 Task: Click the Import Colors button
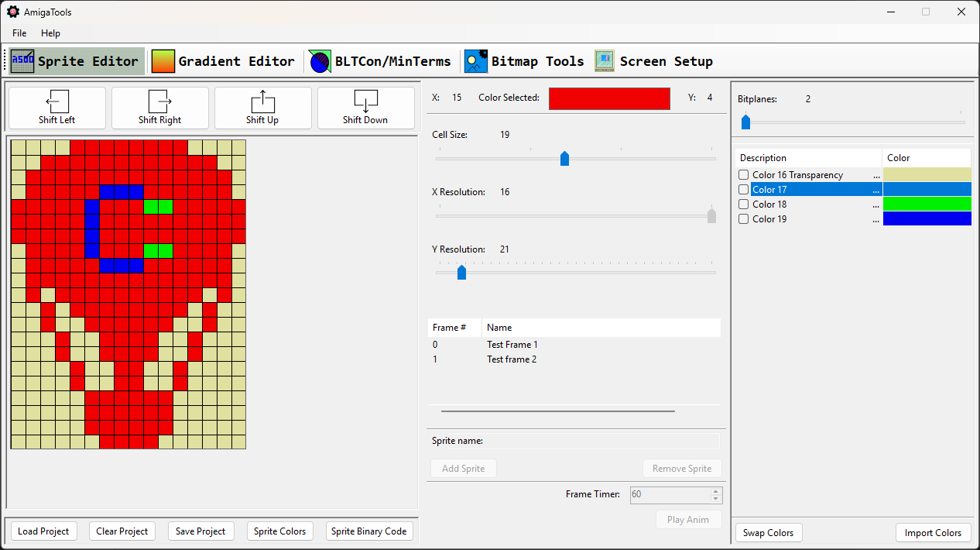933,533
